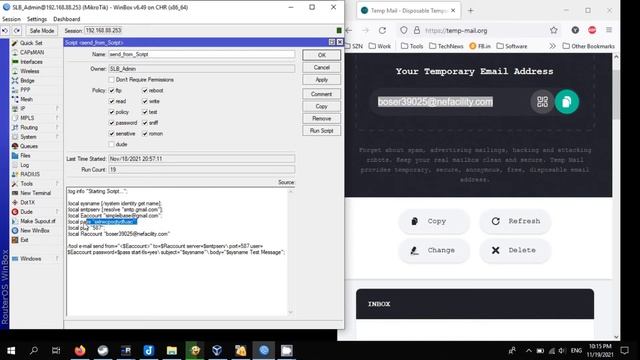The image size is (640, 360).
Task: Open File Explorer from taskbar
Action: click(171, 350)
